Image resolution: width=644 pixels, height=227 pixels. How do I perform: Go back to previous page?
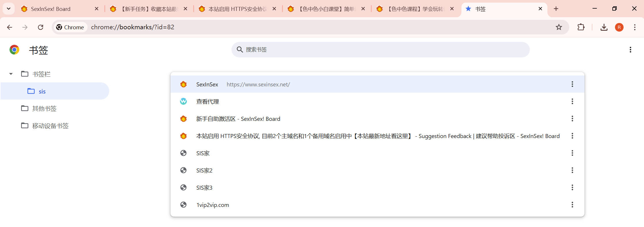click(9, 27)
